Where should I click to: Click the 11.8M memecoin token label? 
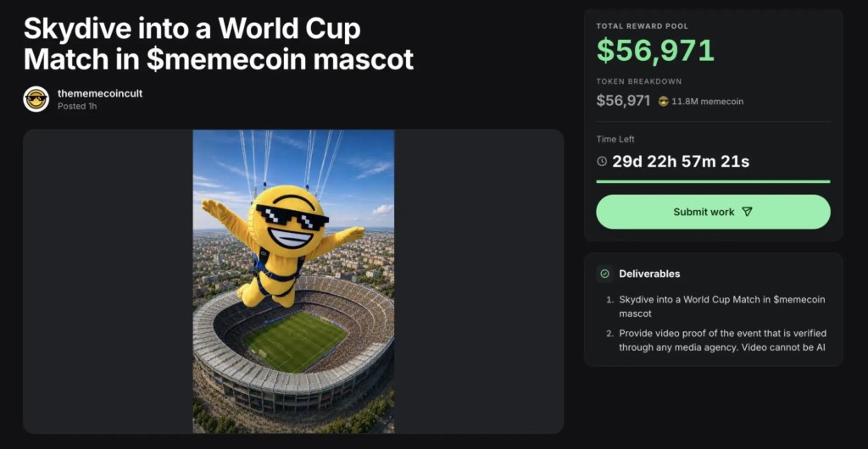707,101
